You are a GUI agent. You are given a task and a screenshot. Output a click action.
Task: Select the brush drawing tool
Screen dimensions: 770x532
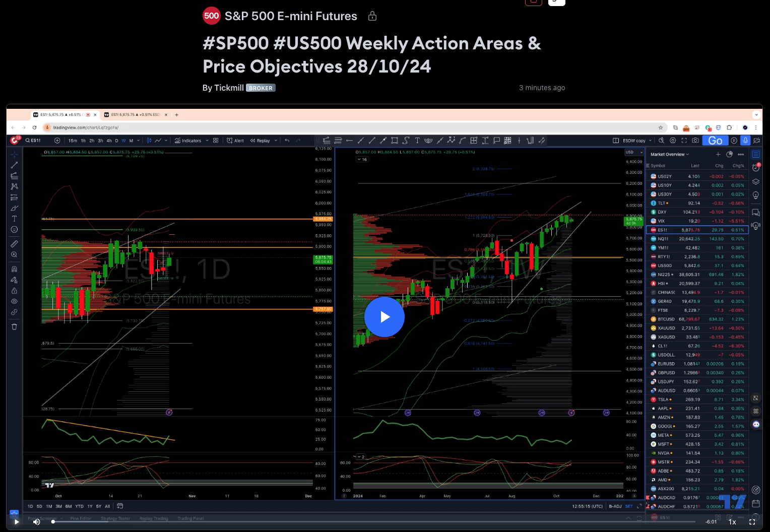14,208
